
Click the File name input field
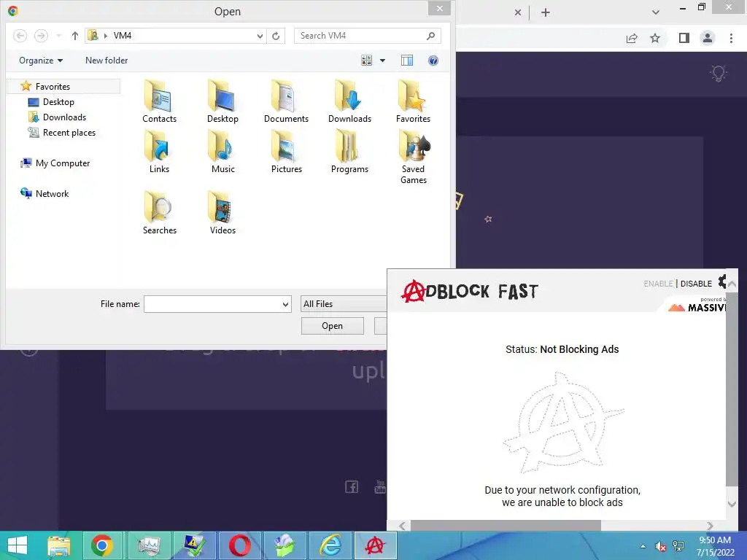212,304
